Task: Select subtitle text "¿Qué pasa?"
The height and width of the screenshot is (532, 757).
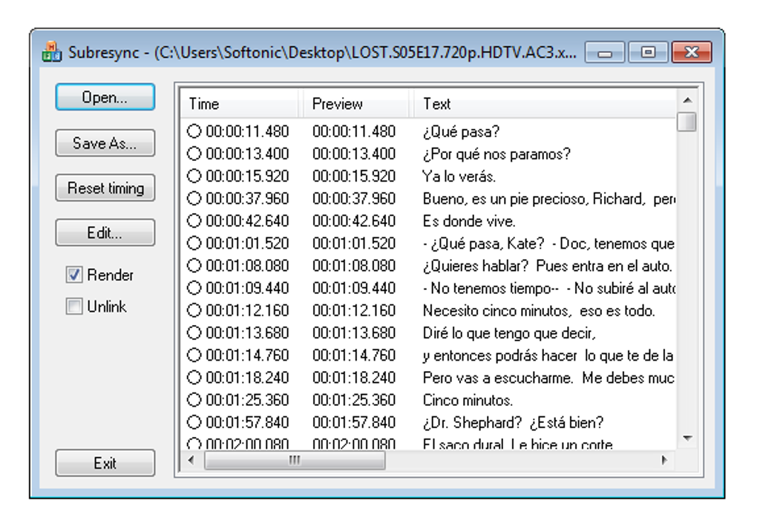Action: [x=461, y=131]
